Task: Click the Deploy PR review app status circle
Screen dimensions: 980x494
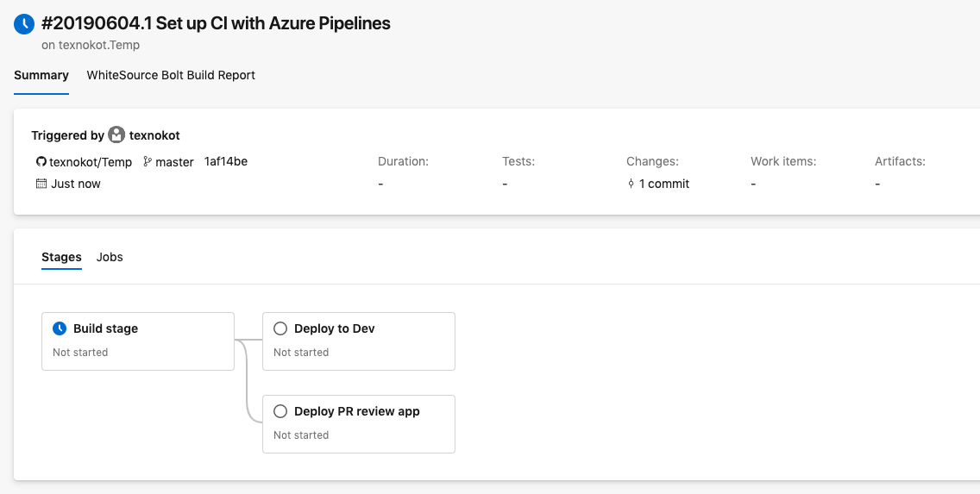Action: (x=280, y=411)
